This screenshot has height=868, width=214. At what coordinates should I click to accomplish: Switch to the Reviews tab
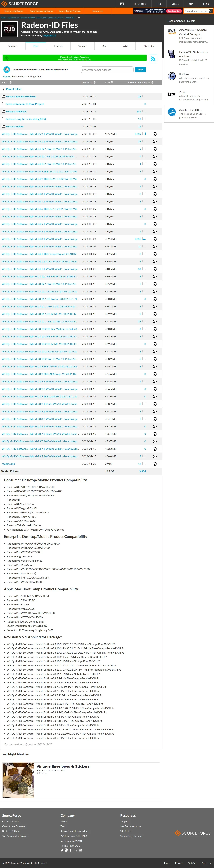tap(58, 46)
